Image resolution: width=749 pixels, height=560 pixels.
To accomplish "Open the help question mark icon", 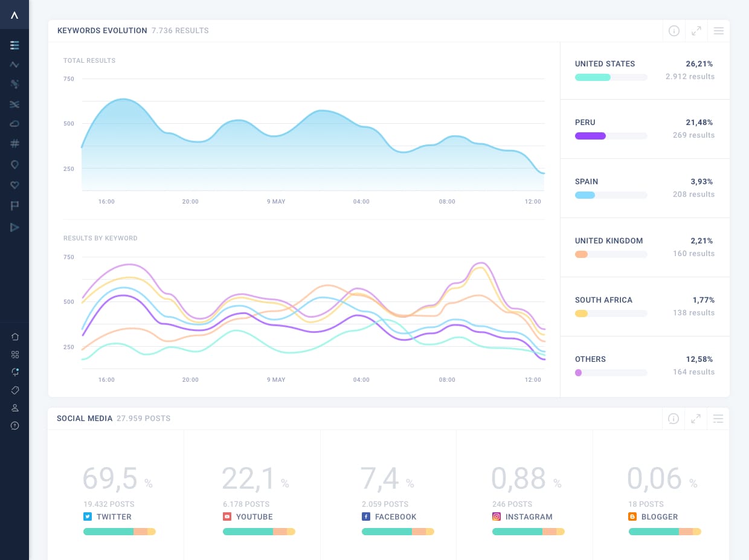I will [15, 426].
